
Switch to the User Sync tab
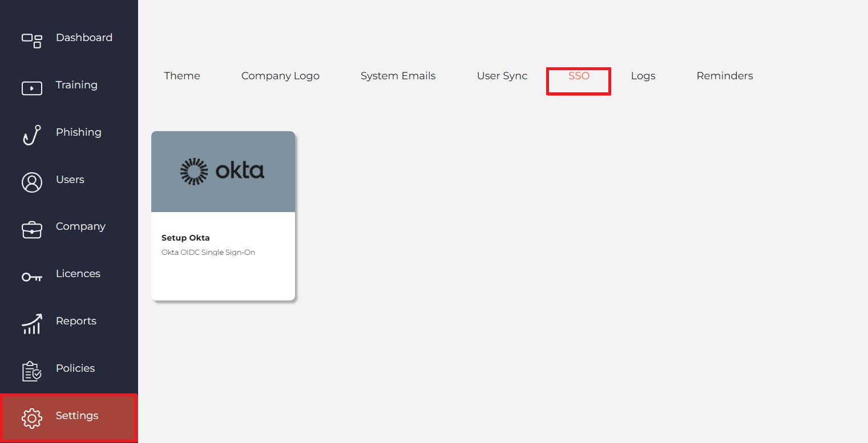pos(502,76)
